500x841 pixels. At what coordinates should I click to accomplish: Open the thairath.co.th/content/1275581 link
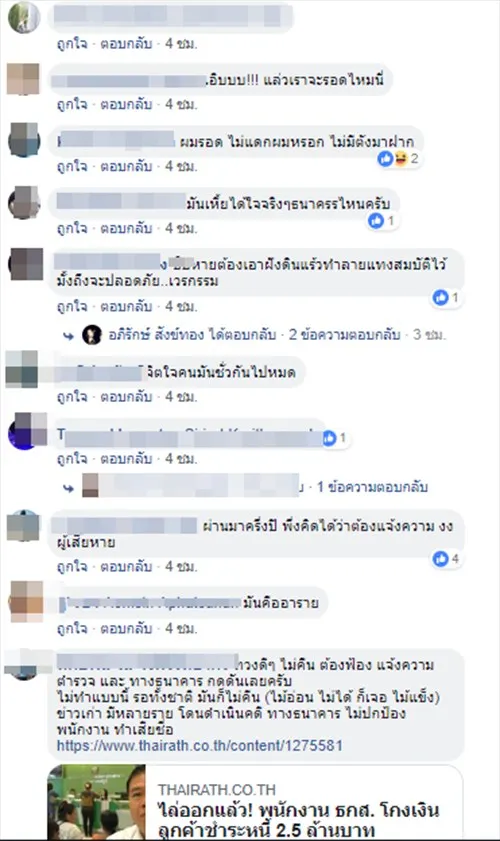coord(200,746)
